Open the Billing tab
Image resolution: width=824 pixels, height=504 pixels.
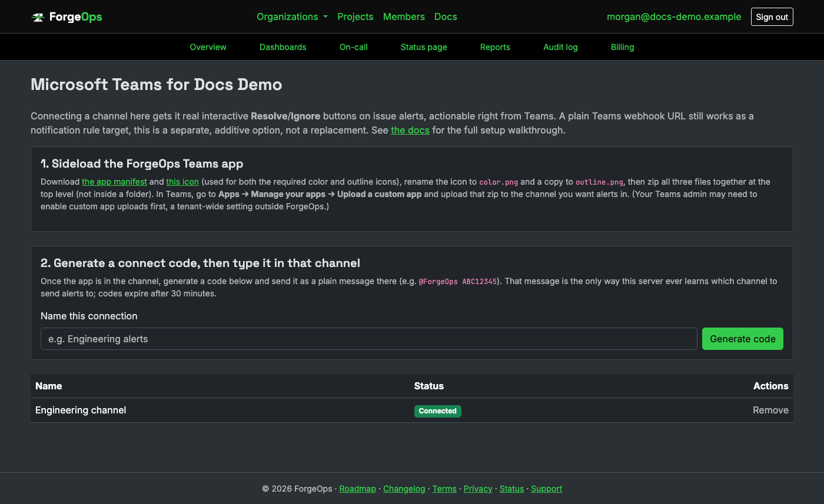point(622,47)
